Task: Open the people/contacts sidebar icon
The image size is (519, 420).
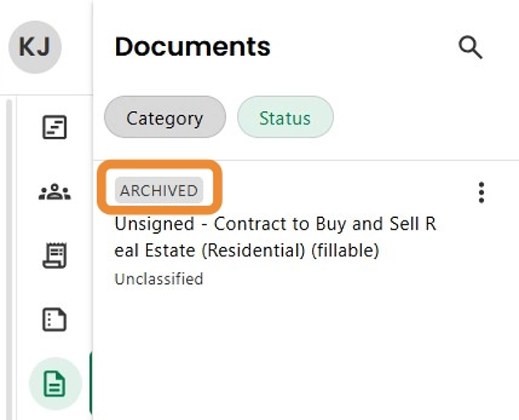Action: click(54, 193)
